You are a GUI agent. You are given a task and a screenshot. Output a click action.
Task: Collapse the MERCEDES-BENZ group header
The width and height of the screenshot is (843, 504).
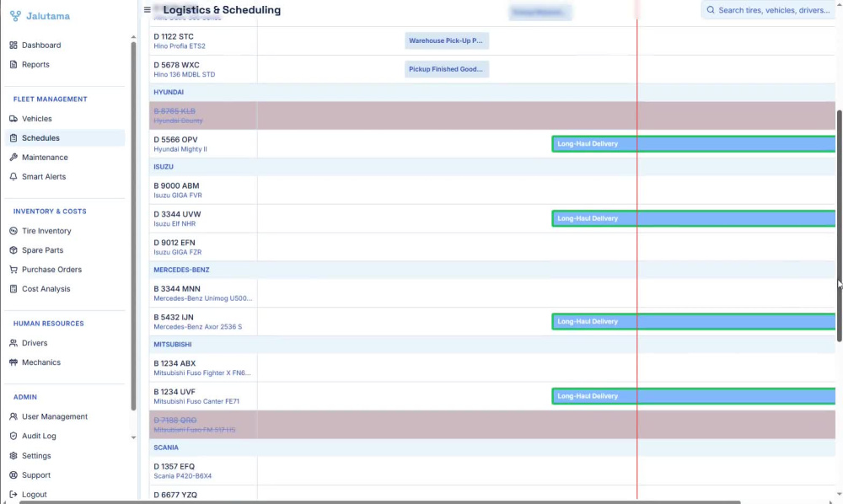coord(492,270)
